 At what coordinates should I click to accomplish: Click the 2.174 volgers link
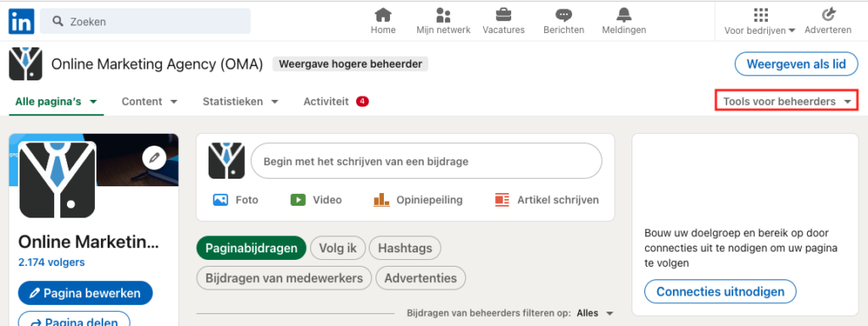pos(51,262)
